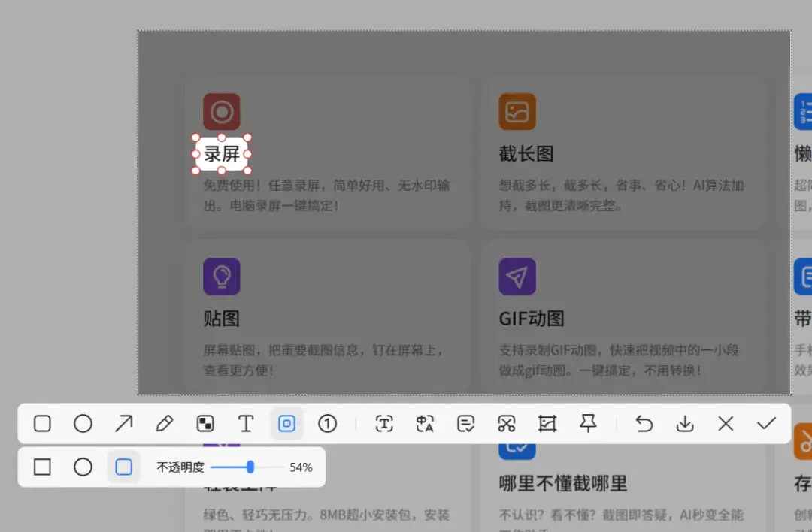The image size is (812, 532).
Task: Click the 贴图 card title
Action: 221,319
